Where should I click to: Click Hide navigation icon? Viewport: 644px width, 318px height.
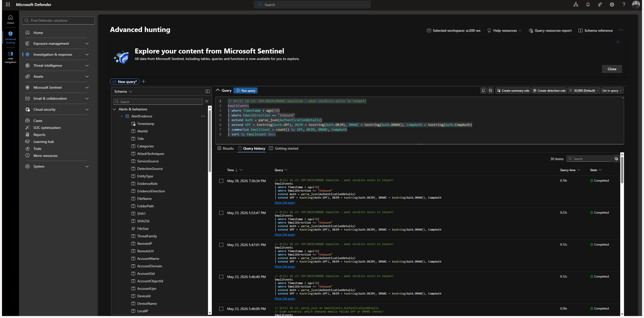pyautogui.click(x=10, y=57)
